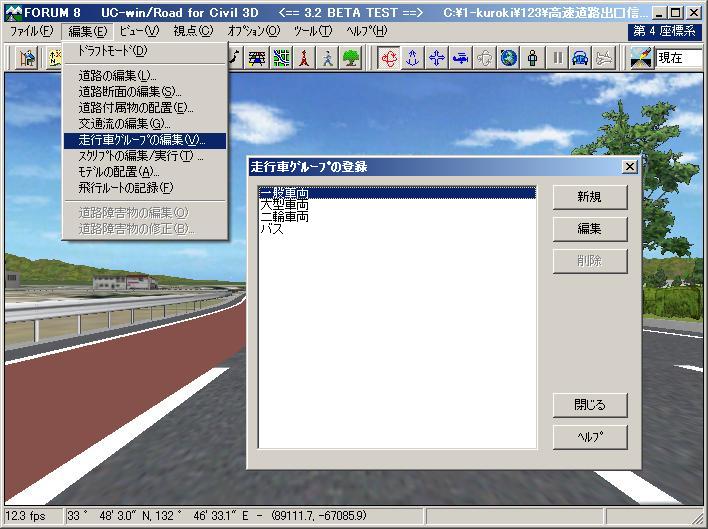
Task: Open the オプション(O) menu
Action: [254, 31]
